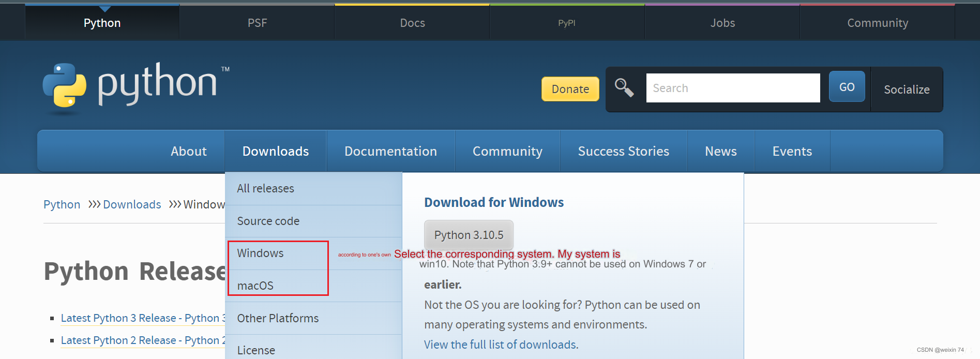
Task: Click the yellow Donate button
Action: tap(570, 89)
